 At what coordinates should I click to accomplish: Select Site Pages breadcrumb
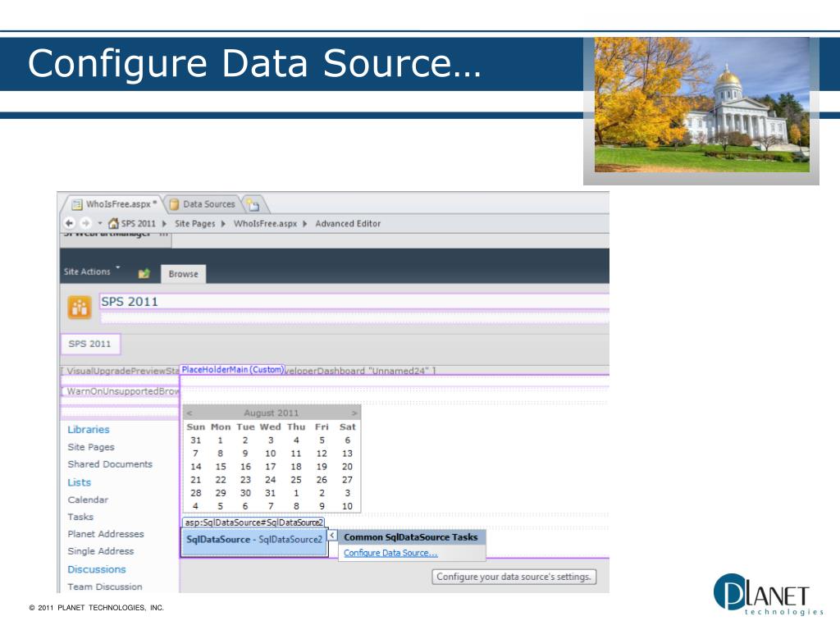[195, 223]
